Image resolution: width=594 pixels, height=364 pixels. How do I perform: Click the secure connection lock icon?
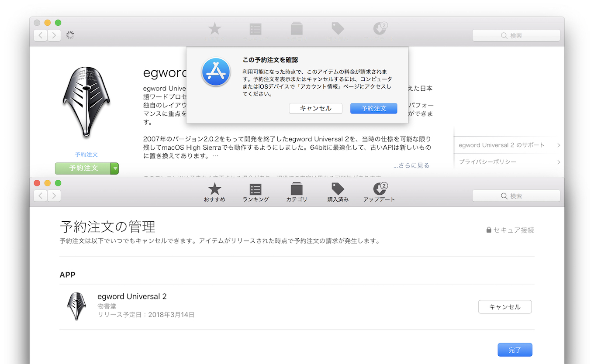pyautogui.click(x=489, y=230)
